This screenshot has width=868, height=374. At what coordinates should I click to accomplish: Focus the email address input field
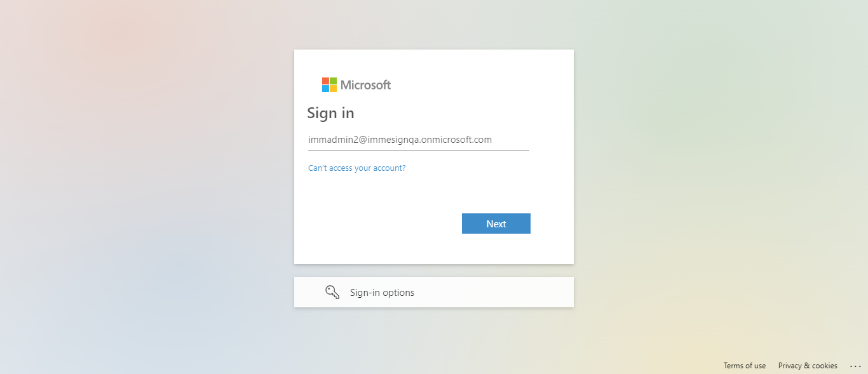[x=419, y=140]
